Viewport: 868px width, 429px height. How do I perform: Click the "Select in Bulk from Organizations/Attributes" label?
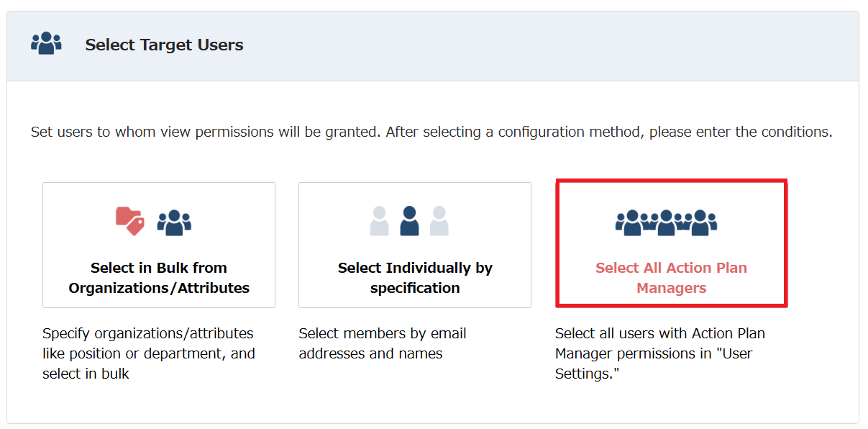pyautogui.click(x=159, y=278)
